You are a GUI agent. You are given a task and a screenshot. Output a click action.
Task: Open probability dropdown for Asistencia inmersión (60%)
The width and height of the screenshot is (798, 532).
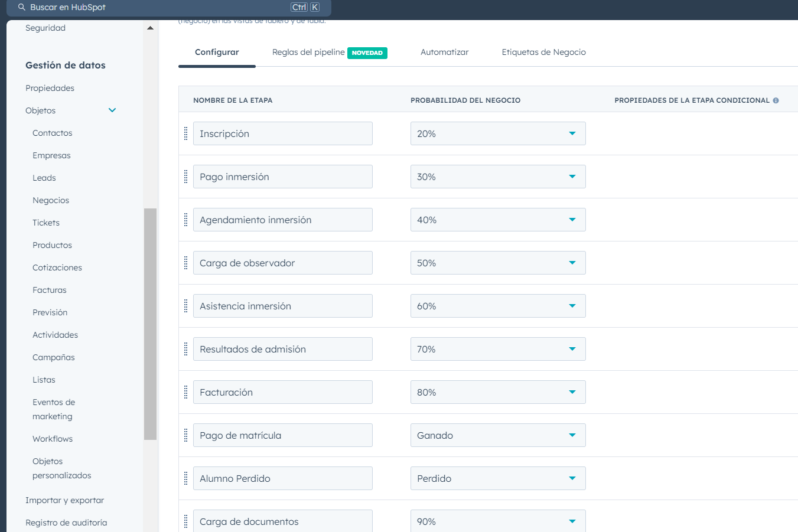(498, 306)
